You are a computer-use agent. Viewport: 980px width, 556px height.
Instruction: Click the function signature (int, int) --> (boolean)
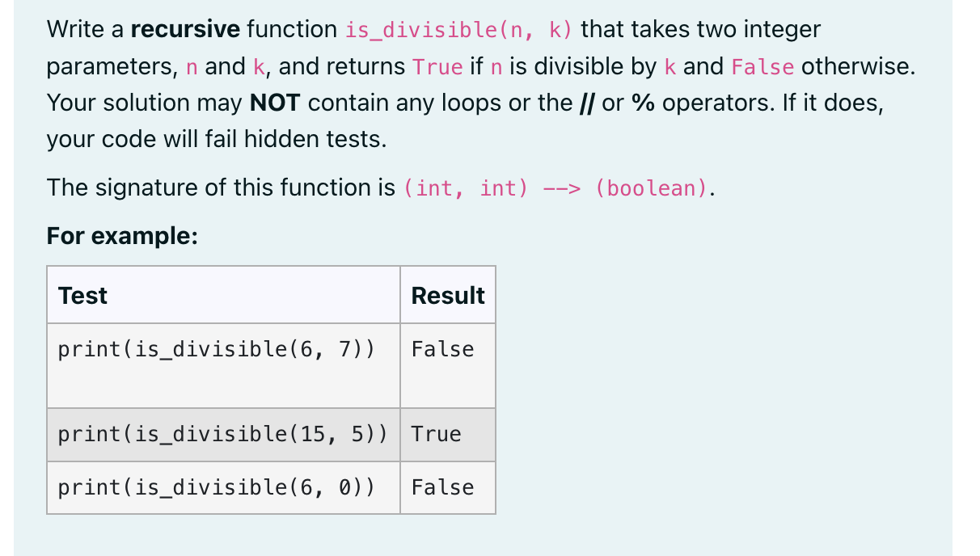pos(557,187)
